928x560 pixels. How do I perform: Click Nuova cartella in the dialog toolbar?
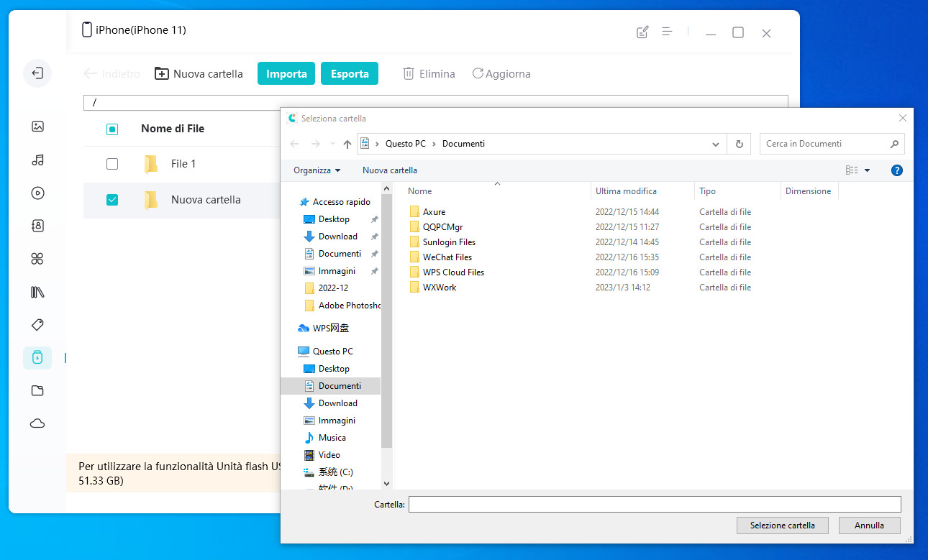point(390,170)
